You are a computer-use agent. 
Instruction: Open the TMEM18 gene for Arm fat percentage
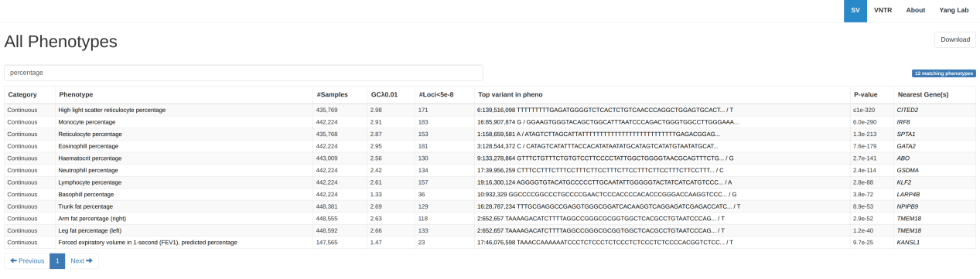pos(909,218)
